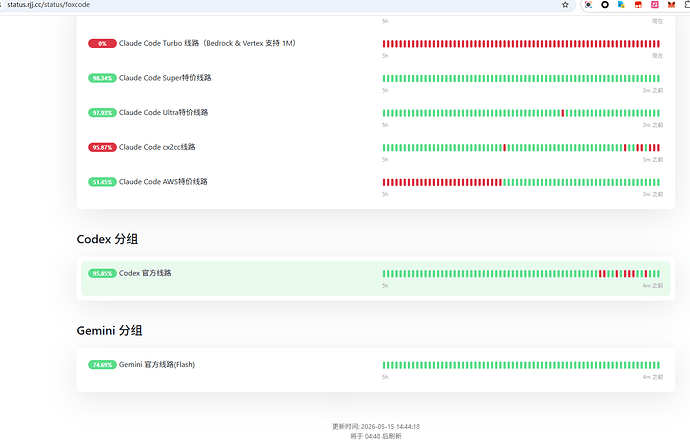Click the Codex 分组 heading

107,239
